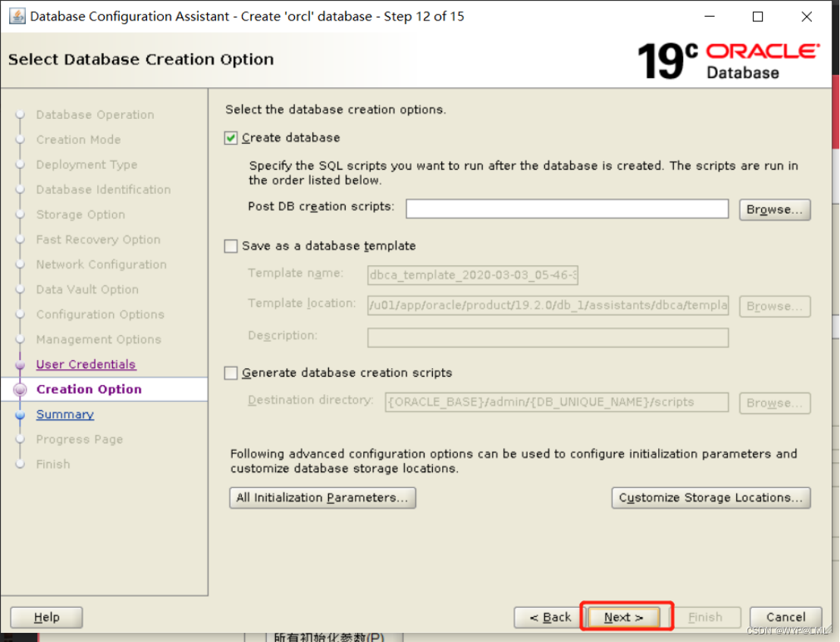Go Back to previous step
This screenshot has height=642, width=840.
pyautogui.click(x=547, y=617)
